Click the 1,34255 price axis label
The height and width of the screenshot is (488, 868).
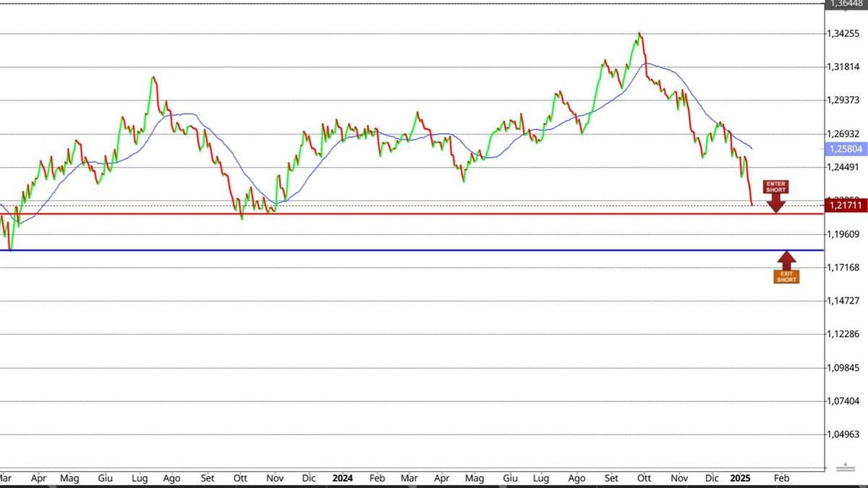[845, 34]
